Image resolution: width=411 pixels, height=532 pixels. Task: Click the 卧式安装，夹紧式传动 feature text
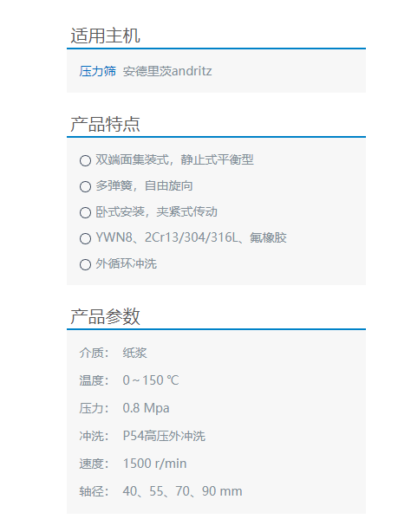tap(156, 211)
